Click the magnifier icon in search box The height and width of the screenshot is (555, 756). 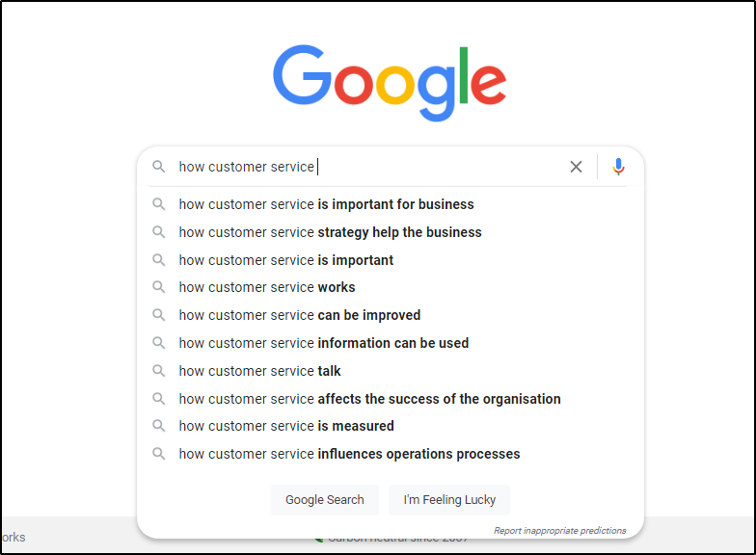(x=159, y=167)
